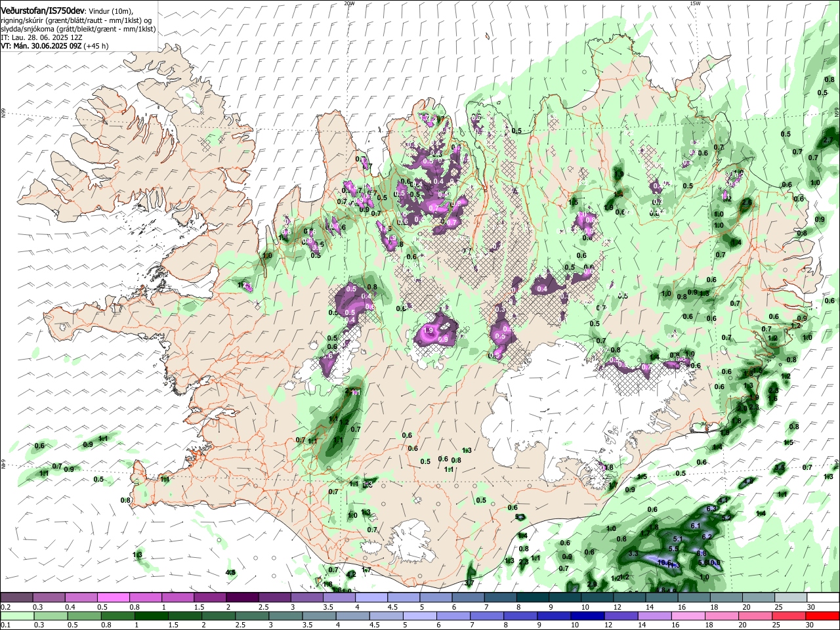Viewport: 840px width, 630px height.
Task: Click the 'rigning/skúrir' legend description line
Action: [x=77, y=20]
